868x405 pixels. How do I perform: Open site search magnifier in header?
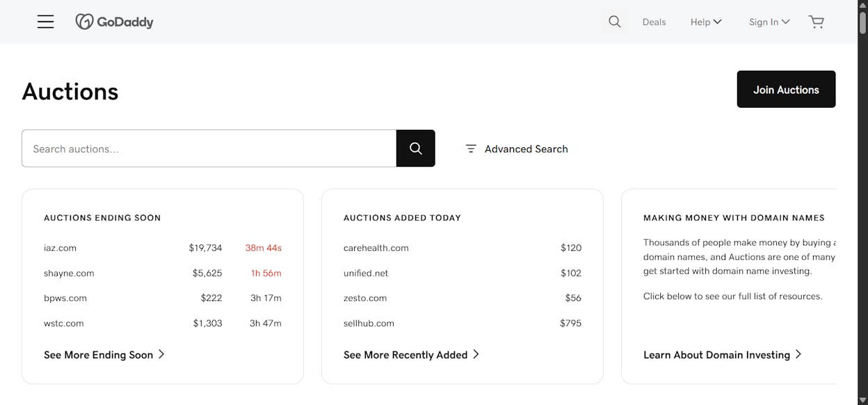point(615,22)
